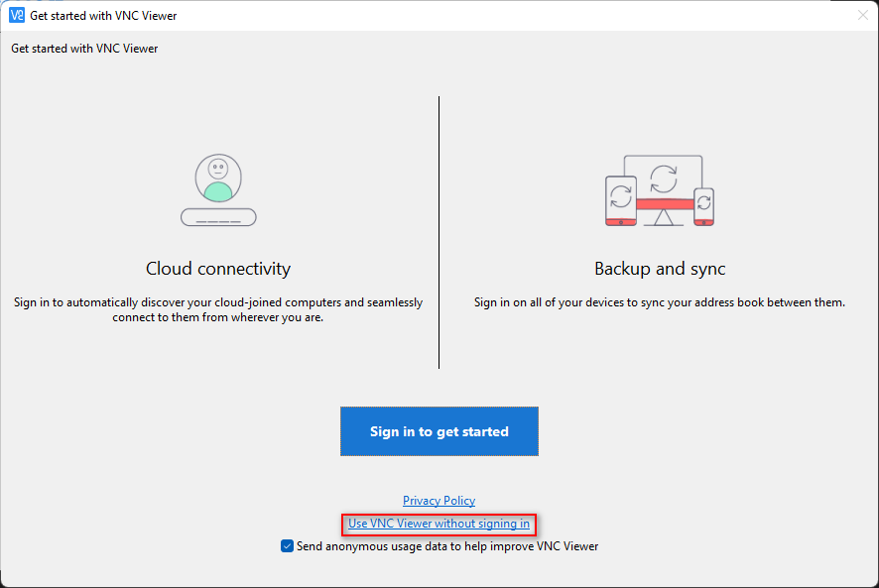The image size is (879, 588).
Task: Click the VNC Viewer logo in title bar
Action: pyautogui.click(x=17, y=15)
